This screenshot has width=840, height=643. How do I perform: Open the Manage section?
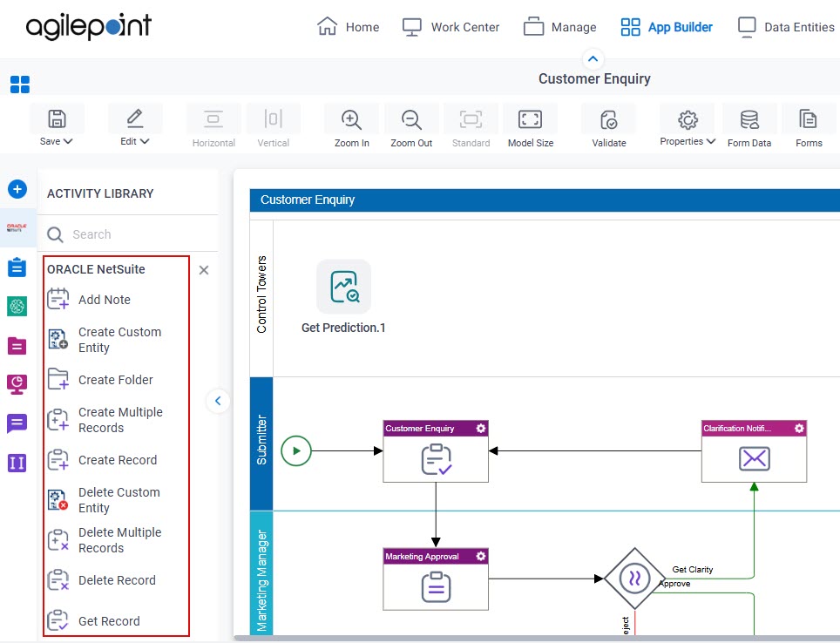point(559,27)
